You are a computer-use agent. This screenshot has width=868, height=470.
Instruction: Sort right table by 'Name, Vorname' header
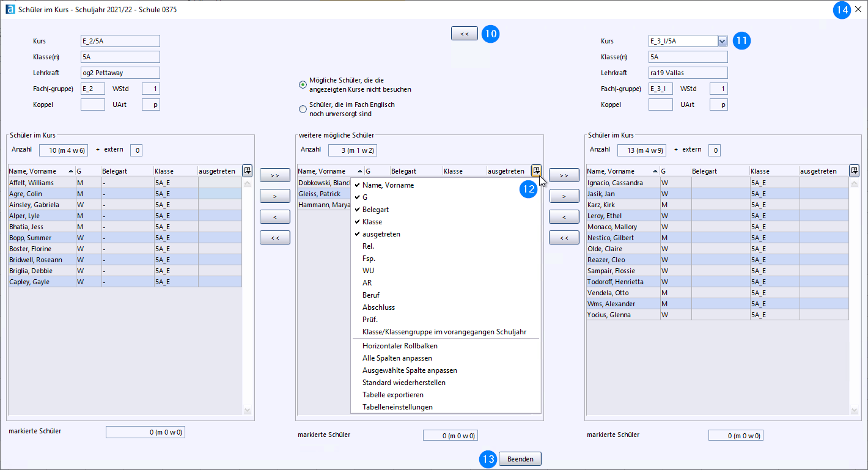coord(623,171)
